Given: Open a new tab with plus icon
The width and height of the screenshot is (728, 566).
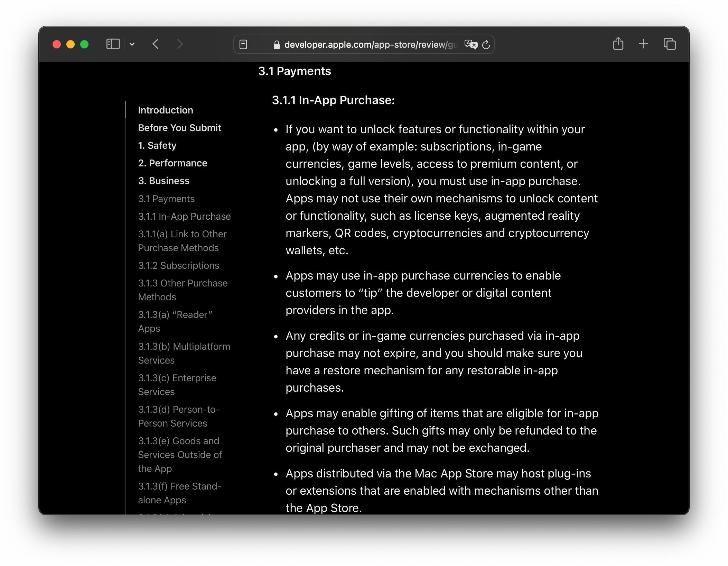Looking at the screenshot, I should point(643,44).
